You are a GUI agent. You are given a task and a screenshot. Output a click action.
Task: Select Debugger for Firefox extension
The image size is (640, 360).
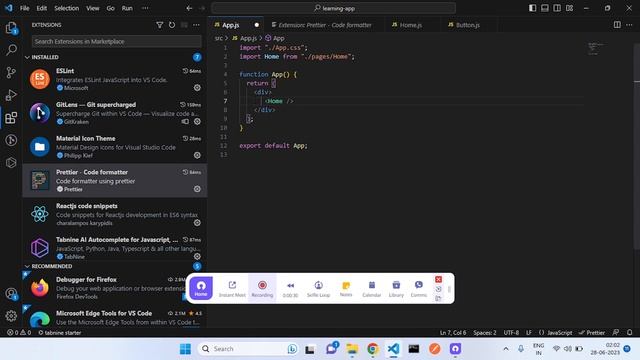(115, 287)
